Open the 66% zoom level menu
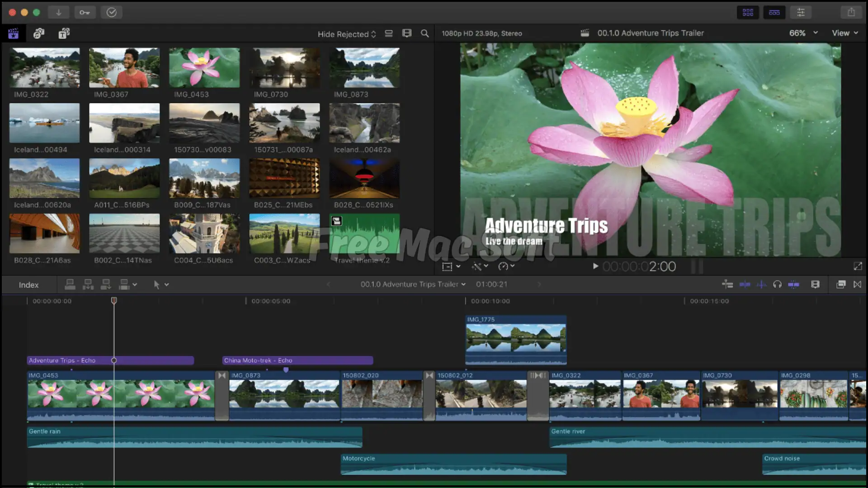868x488 pixels. (x=804, y=33)
